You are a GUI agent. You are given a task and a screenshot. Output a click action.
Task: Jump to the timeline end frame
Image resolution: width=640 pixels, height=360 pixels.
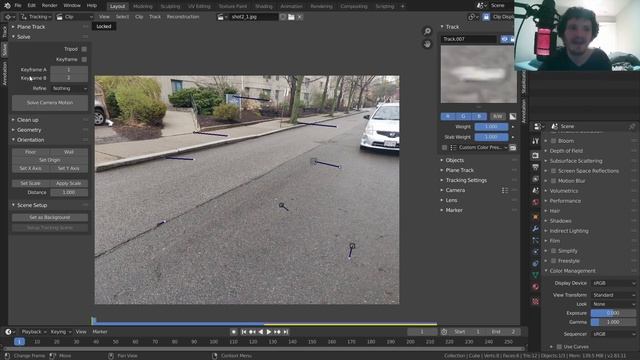(x=286, y=332)
